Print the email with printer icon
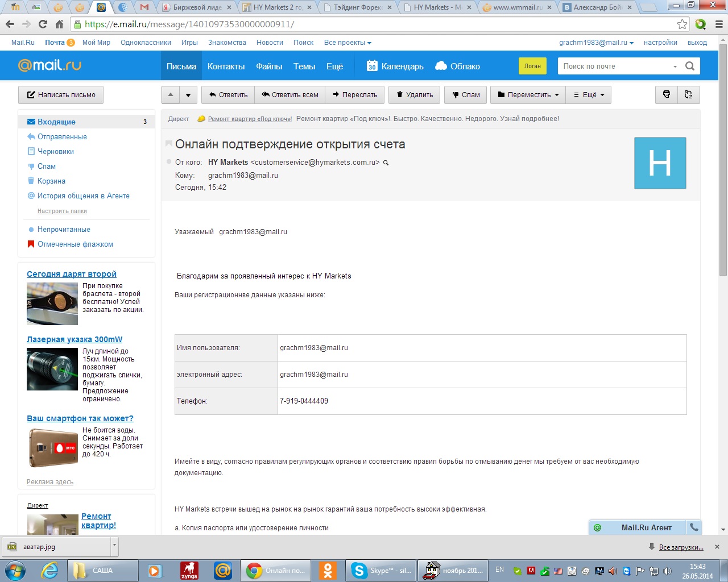This screenshot has width=728, height=582. 667,94
